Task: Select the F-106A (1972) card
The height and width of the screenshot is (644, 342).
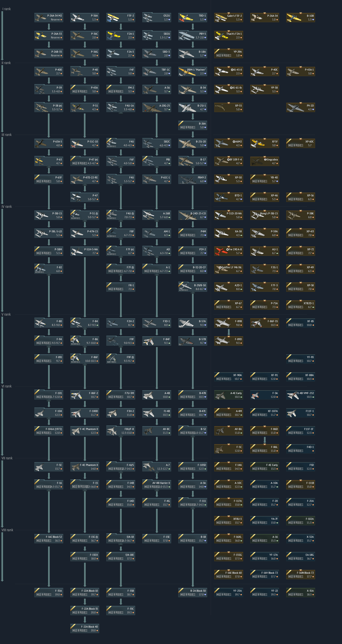Action: [49, 431]
